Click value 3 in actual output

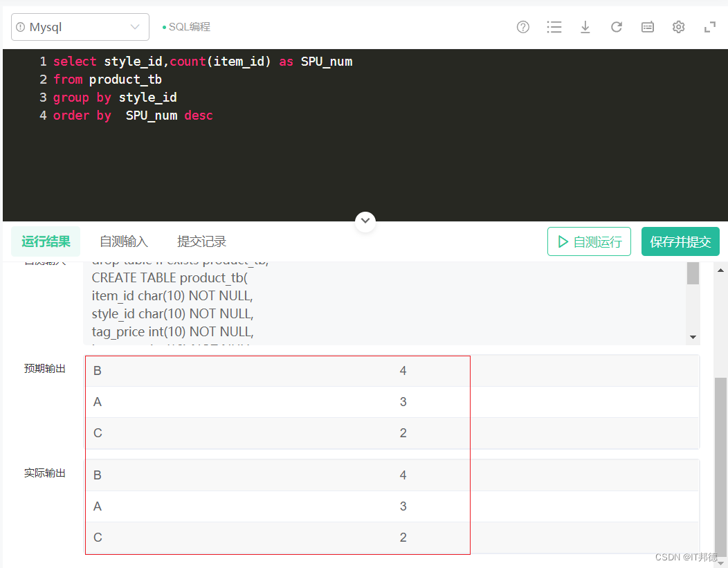[403, 506]
